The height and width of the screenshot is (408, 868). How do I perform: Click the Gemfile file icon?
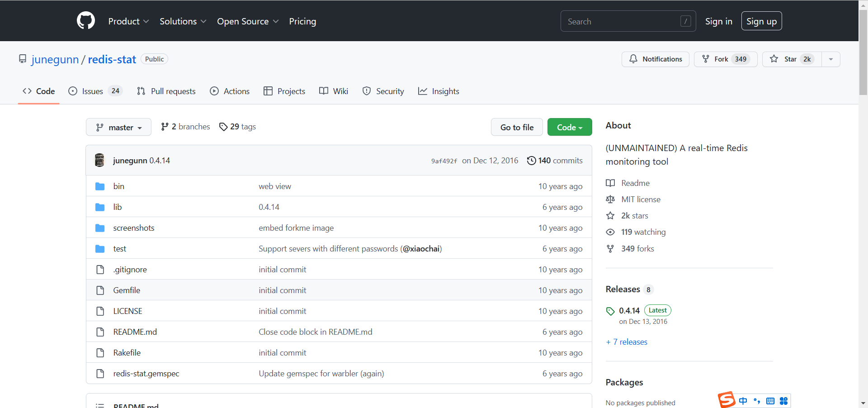pos(100,290)
